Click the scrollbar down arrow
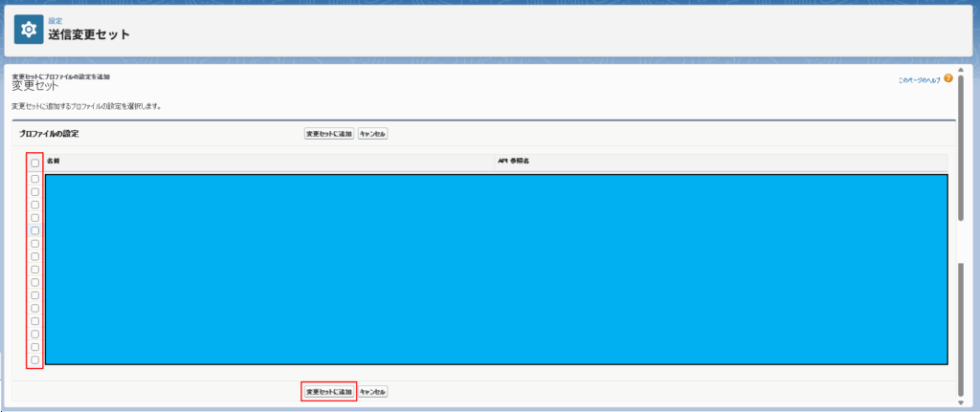This screenshot has height=412, width=980. pyautogui.click(x=961, y=401)
